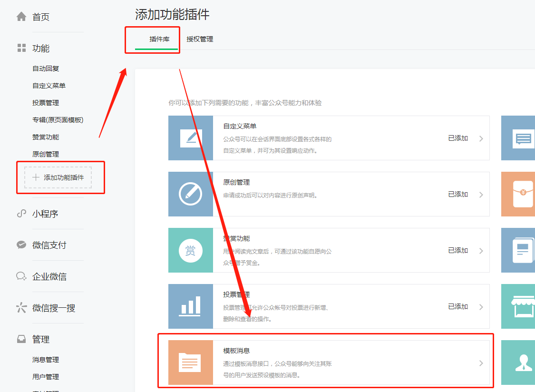The height and width of the screenshot is (392, 535).
Task: Go to 专辑(原页面模板) in sidebar
Action: (58, 120)
